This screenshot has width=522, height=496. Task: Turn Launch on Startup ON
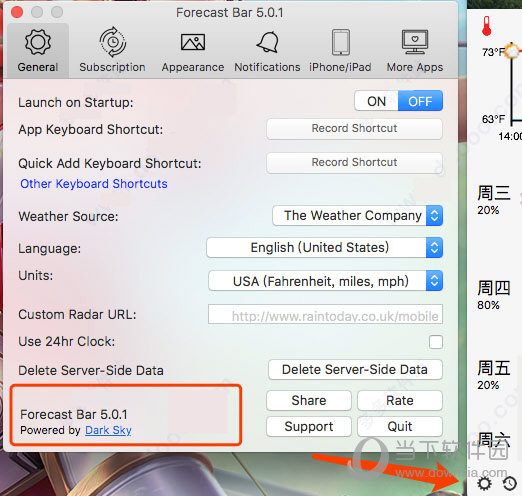pos(376,101)
